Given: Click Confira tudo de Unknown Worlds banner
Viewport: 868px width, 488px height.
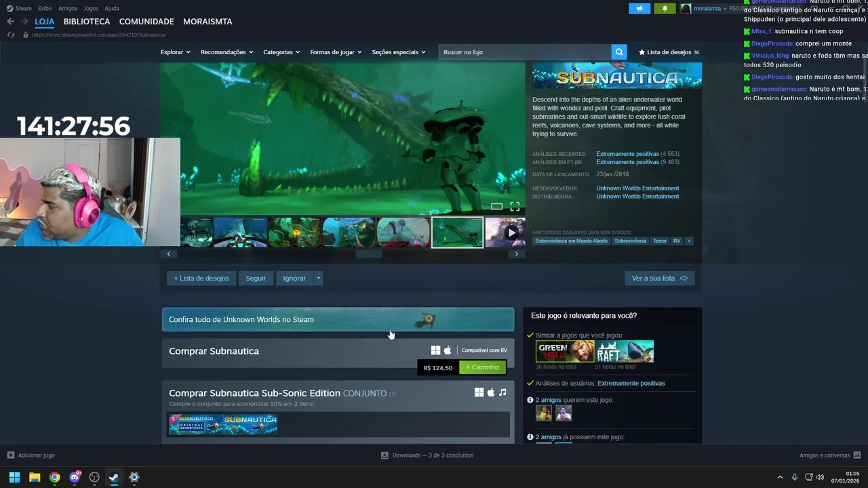Looking at the screenshot, I should coord(338,319).
